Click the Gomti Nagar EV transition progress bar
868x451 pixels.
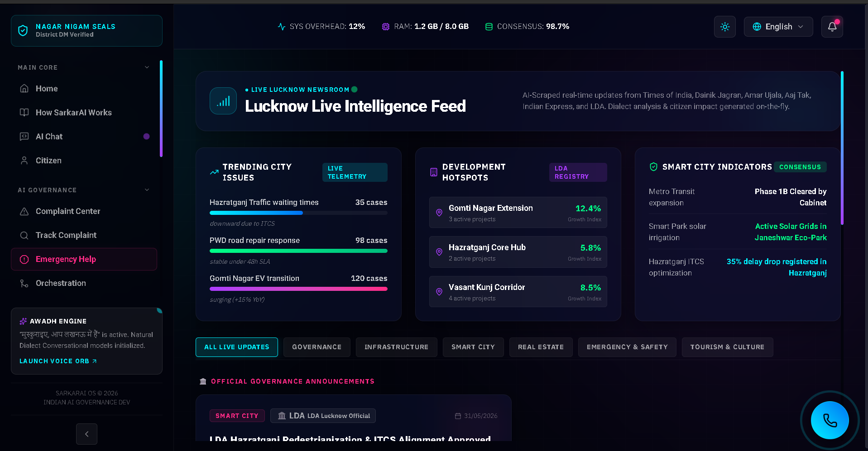pyautogui.click(x=298, y=289)
